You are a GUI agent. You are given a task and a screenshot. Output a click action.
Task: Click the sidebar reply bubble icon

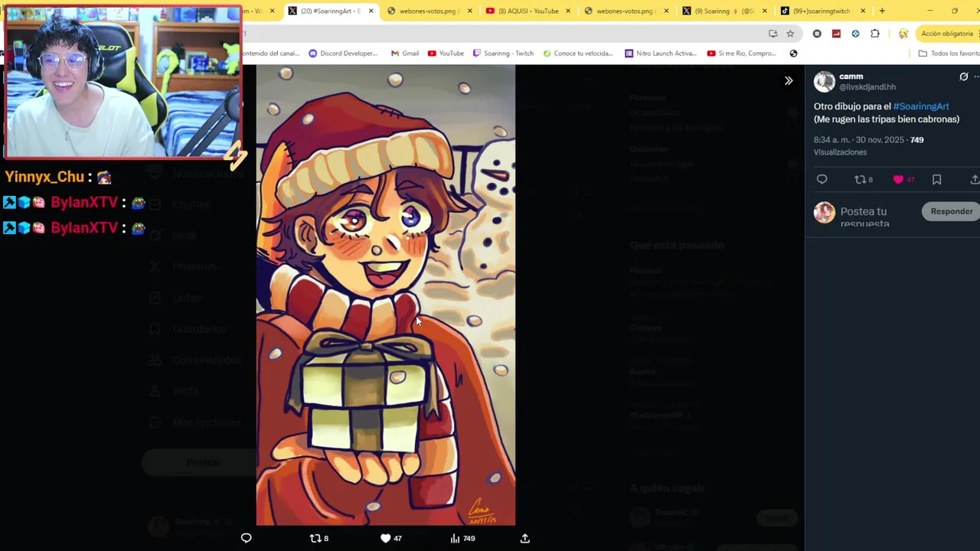(x=822, y=179)
